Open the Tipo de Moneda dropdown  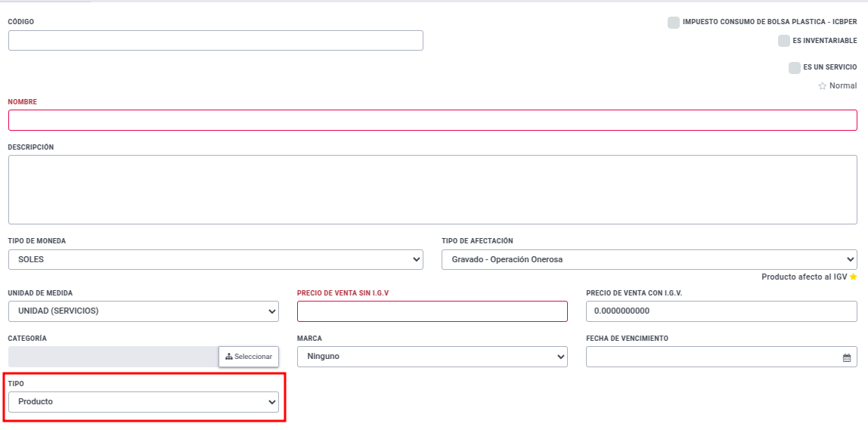pyautogui.click(x=216, y=259)
